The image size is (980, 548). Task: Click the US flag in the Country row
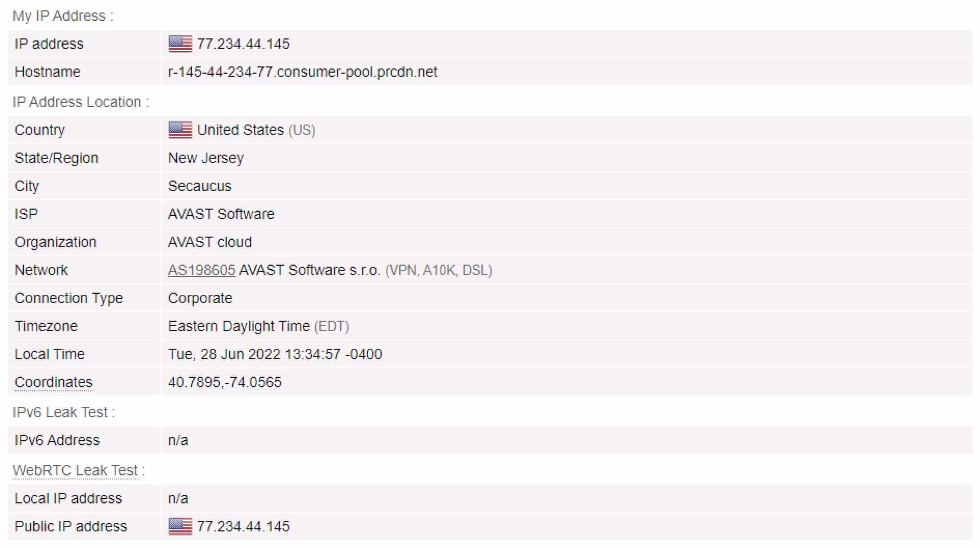(x=180, y=130)
